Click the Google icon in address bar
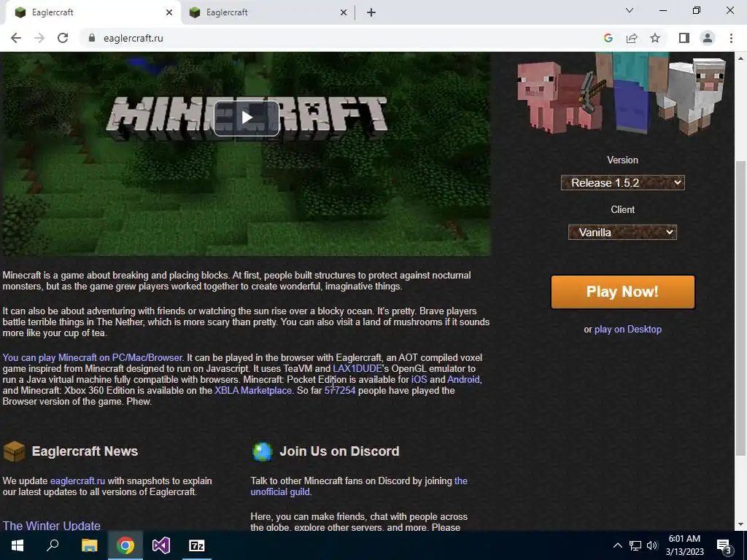 tap(608, 38)
